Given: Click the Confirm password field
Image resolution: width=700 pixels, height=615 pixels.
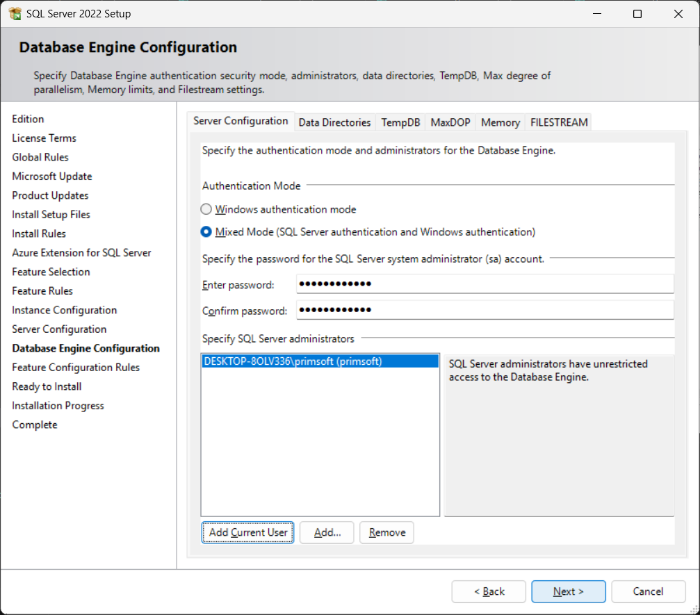Looking at the screenshot, I should pos(485,310).
